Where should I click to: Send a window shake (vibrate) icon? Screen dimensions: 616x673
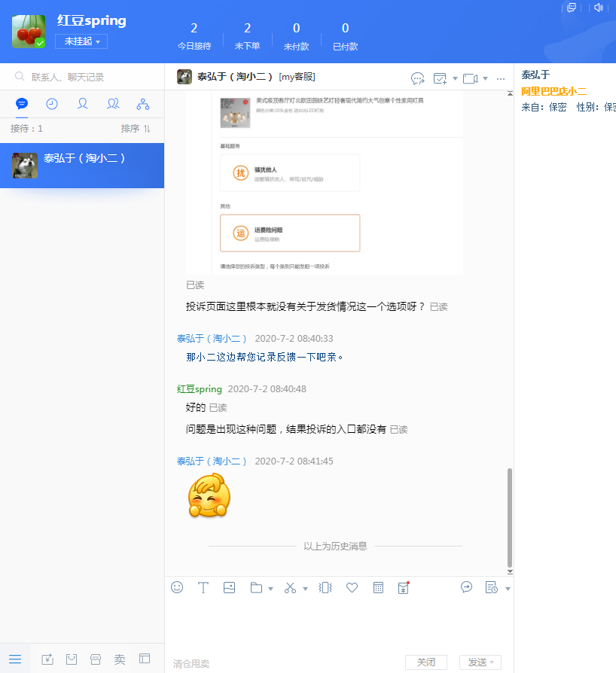[x=325, y=588]
